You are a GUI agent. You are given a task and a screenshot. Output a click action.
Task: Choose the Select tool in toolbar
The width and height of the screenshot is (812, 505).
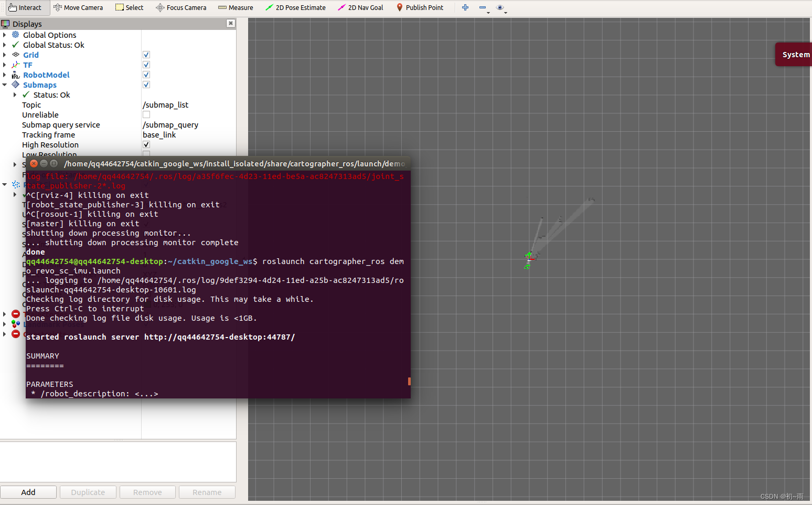click(x=130, y=7)
